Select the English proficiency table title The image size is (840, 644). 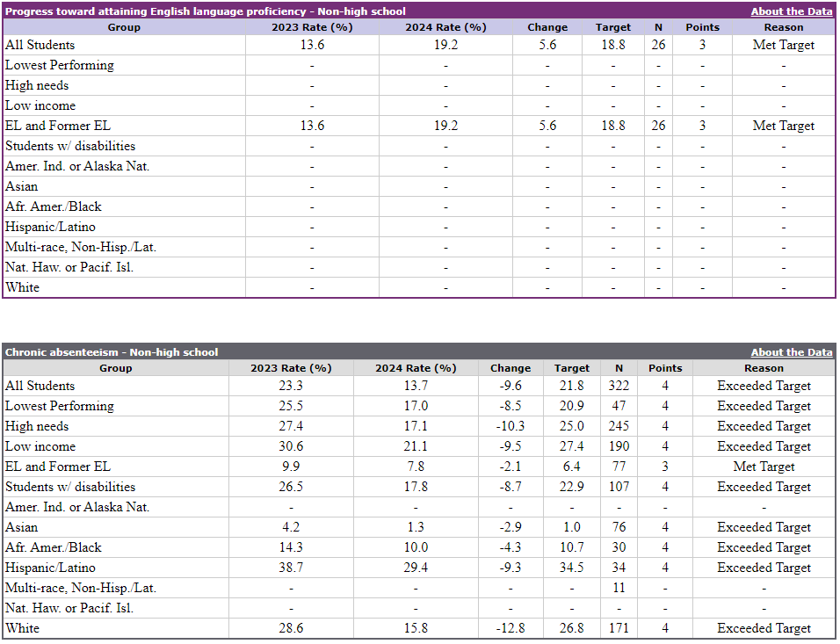pos(206,11)
